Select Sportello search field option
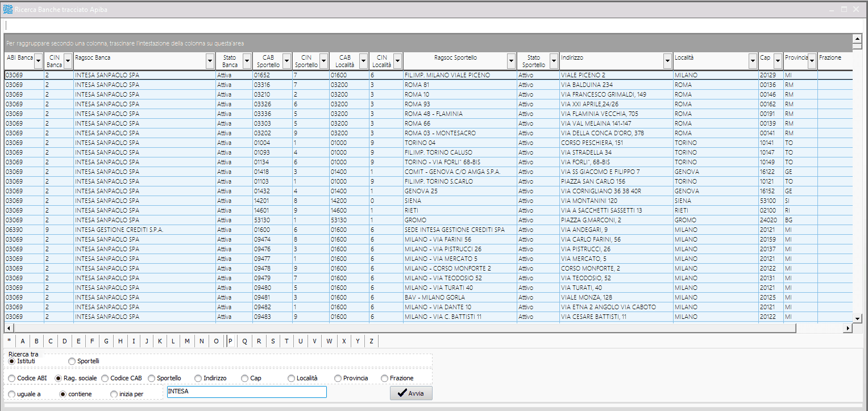The image size is (868, 411). pyautogui.click(x=152, y=378)
